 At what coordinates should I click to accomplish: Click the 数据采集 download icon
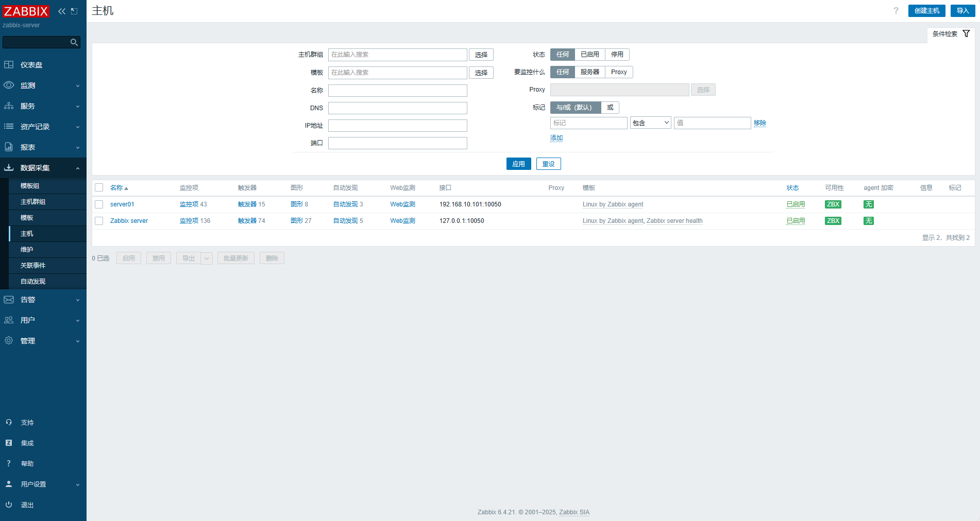pyautogui.click(x=9, y=168)
